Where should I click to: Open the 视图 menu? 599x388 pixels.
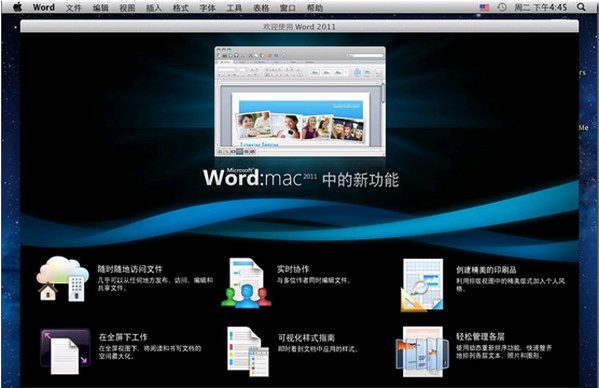pyautogui.click(x=127, y=8)
